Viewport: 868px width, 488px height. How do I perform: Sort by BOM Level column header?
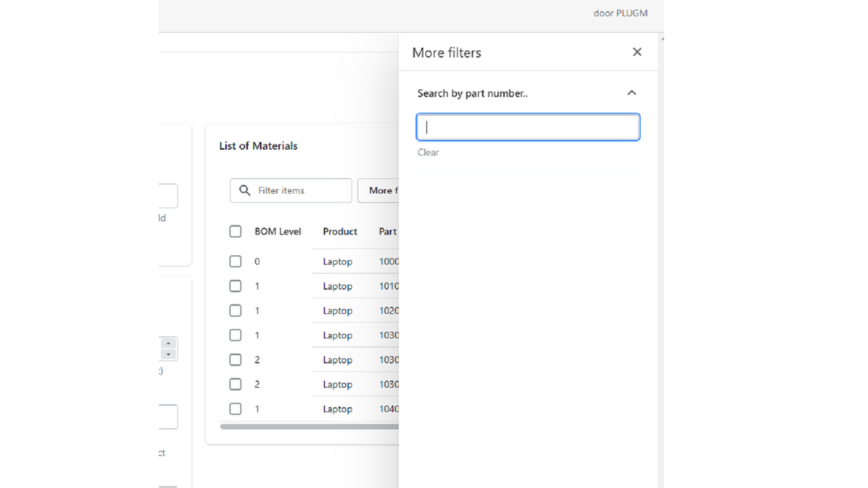click(x=278, y=232)
